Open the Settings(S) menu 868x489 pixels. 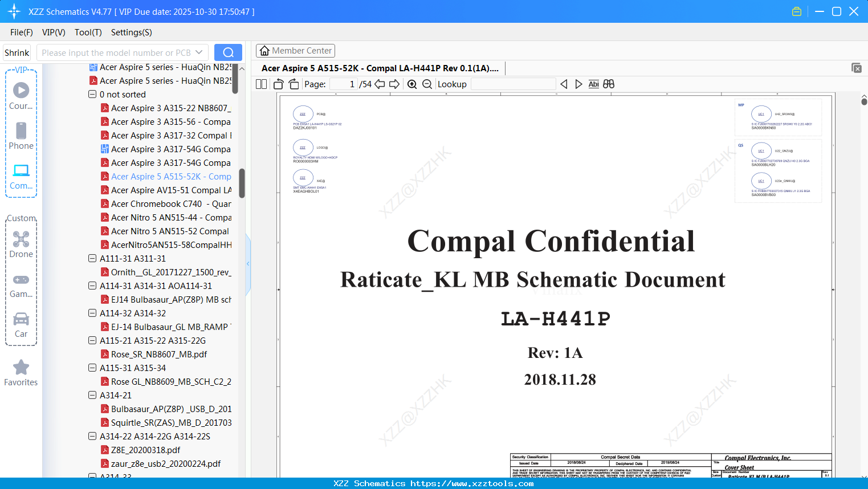coord(132,32)
